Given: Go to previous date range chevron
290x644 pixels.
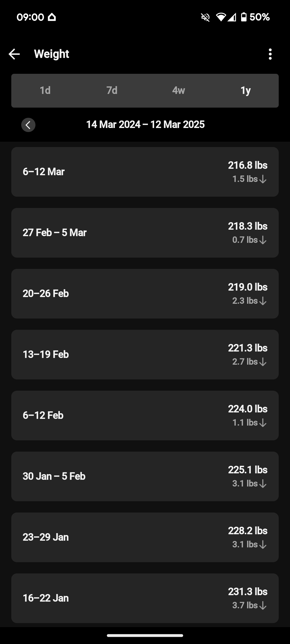Looking at the screenshot, I should click(28, 125).
